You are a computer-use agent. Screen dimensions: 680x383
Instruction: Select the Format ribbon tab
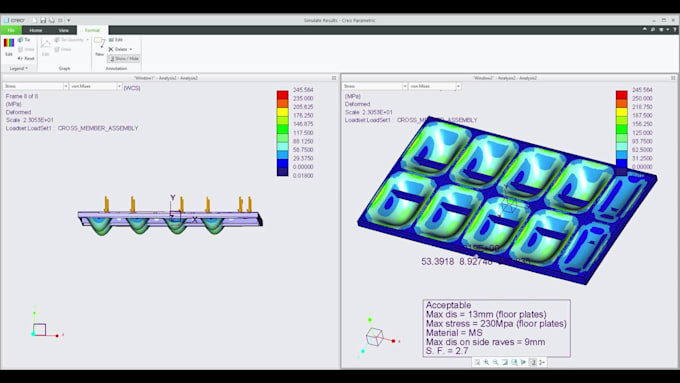coord(92,30)
